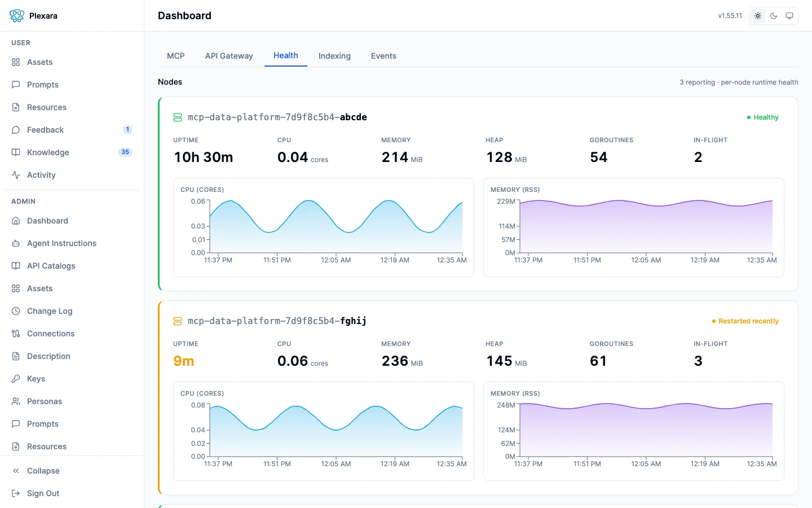
Task: Select node name mcp-data-platform-7d9f8c5b4-fghij
Action: click(277, 321)
